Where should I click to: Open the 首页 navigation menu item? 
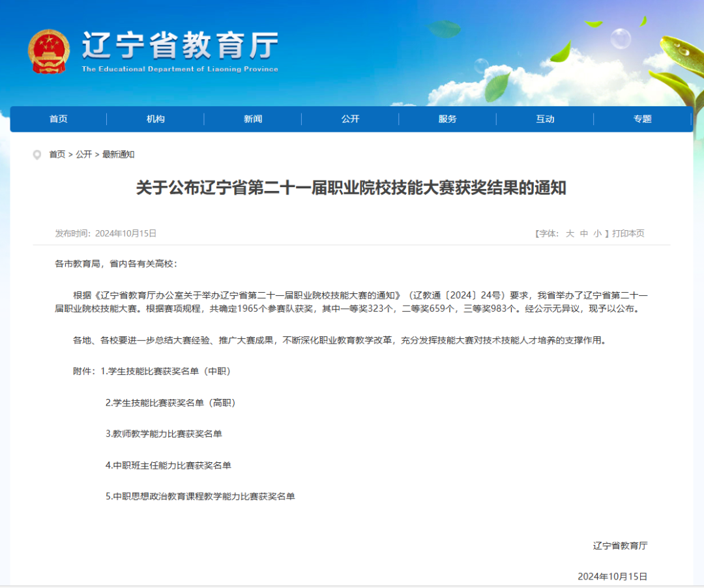click(58, 119)
